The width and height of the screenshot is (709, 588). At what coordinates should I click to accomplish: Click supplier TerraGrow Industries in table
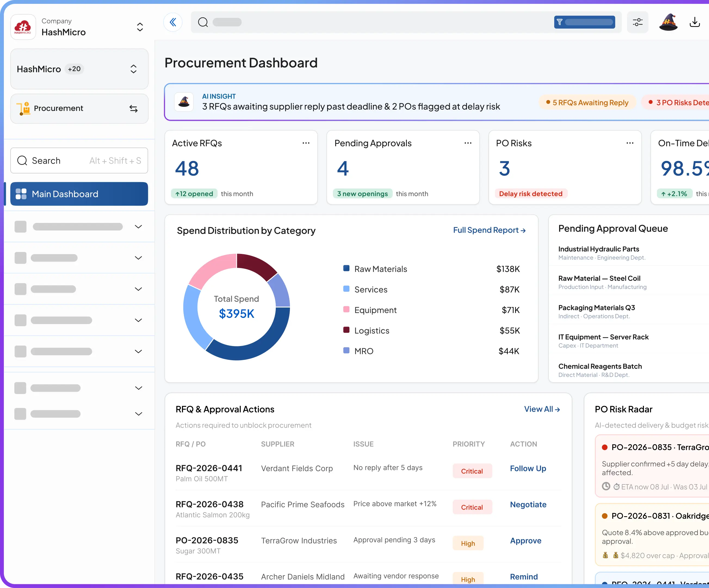point(299,541)
